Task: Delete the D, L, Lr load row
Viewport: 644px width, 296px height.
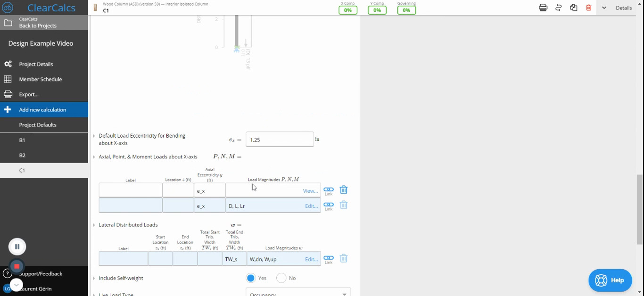Action: click(344, 205)
